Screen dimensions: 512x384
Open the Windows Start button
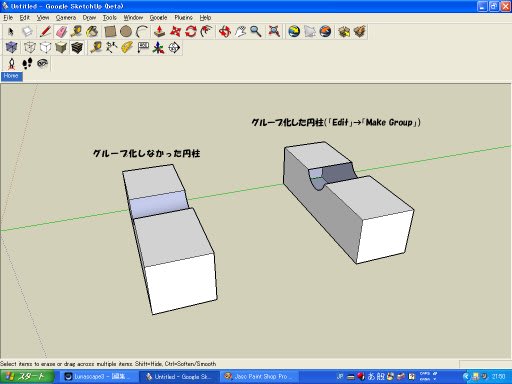tap(27, 377)
